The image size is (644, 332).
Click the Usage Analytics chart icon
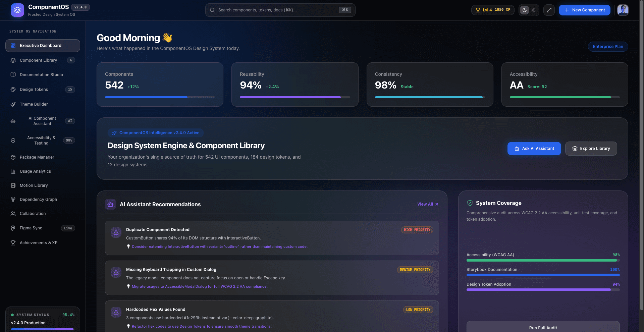click(13, 171)
